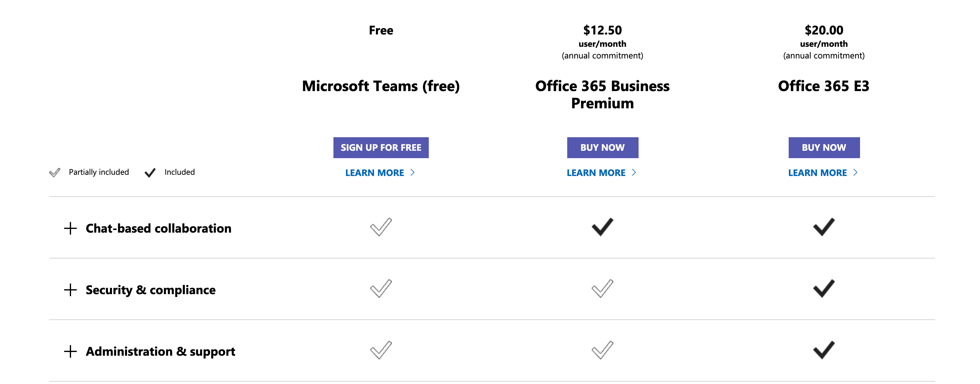The height and width of the screenshot is (384, 980).
Task: Click the partially included checkmark for Teams Chat-based collaboration
Action: click(x=382, y=227)
